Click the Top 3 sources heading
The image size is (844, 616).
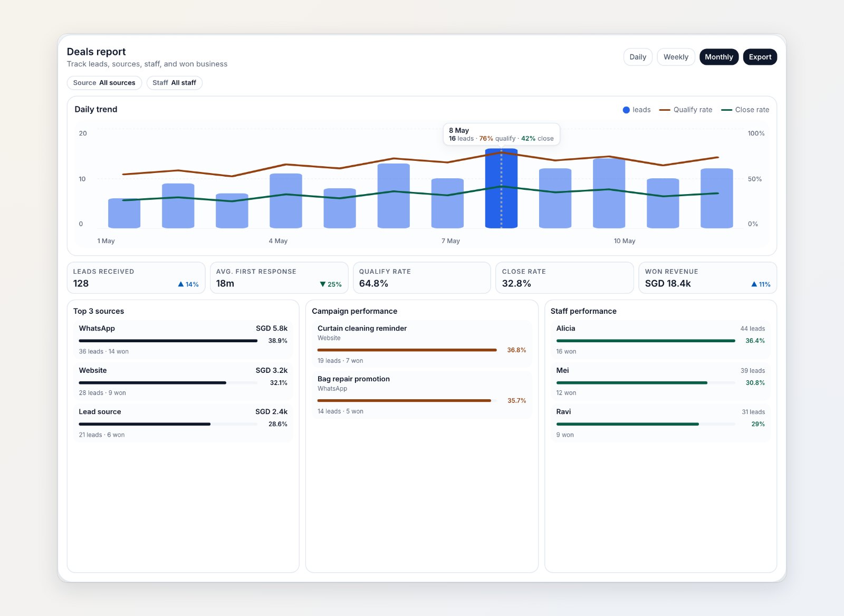coord(99,311)
